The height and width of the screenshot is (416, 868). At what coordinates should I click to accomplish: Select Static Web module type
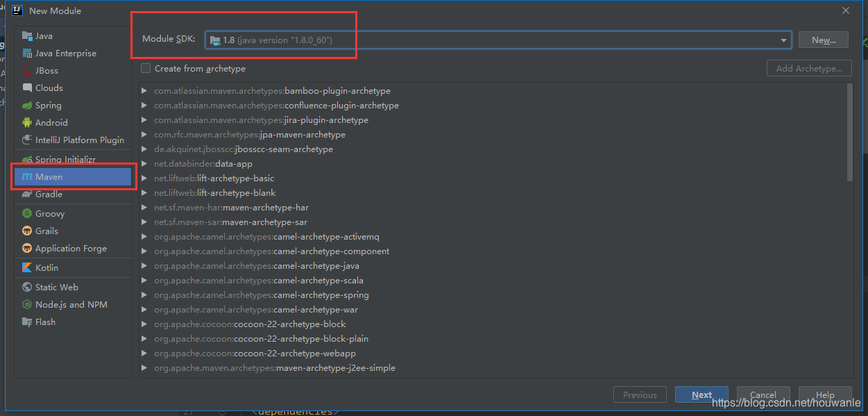[73, 287]
